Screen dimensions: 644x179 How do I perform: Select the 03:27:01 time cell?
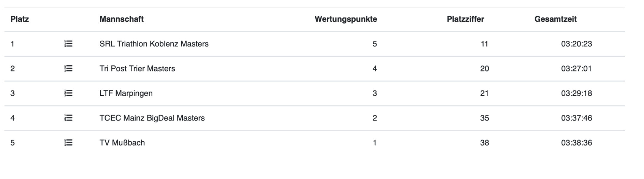pos(576,69)
